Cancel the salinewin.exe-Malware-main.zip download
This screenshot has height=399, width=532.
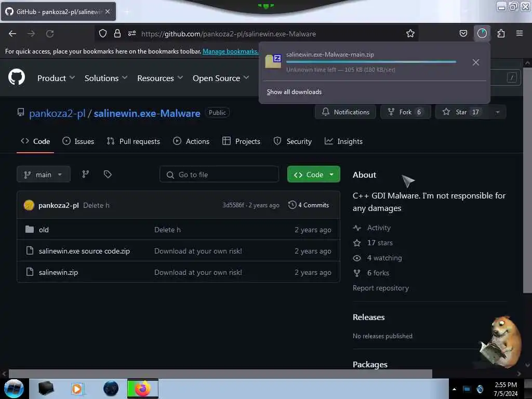476,62
